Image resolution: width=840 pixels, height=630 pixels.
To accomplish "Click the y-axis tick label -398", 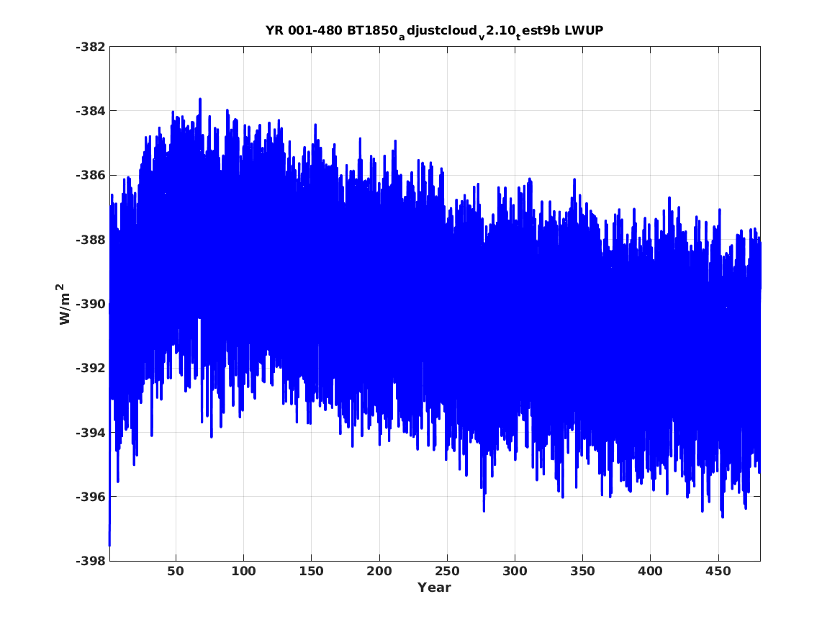I will click(91, 561).
